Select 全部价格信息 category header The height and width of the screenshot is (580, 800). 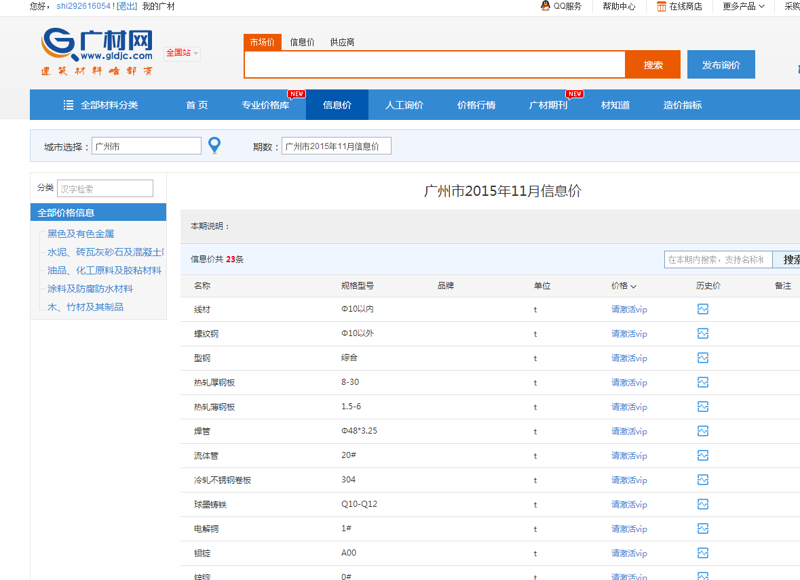(98, 213)
